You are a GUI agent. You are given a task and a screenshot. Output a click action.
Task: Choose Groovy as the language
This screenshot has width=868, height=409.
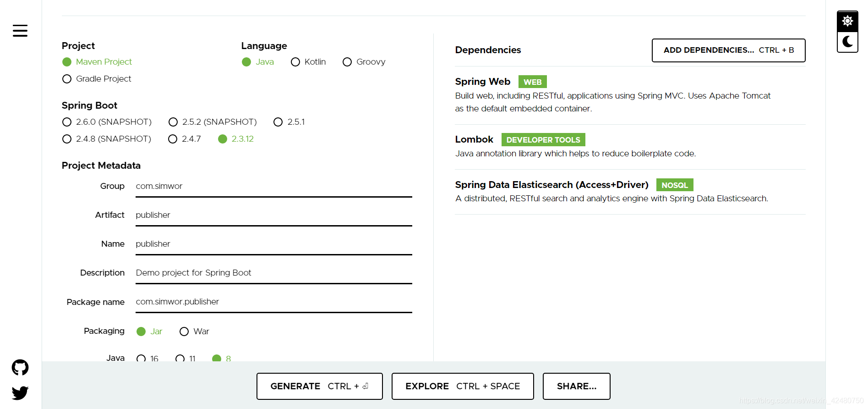364,62
